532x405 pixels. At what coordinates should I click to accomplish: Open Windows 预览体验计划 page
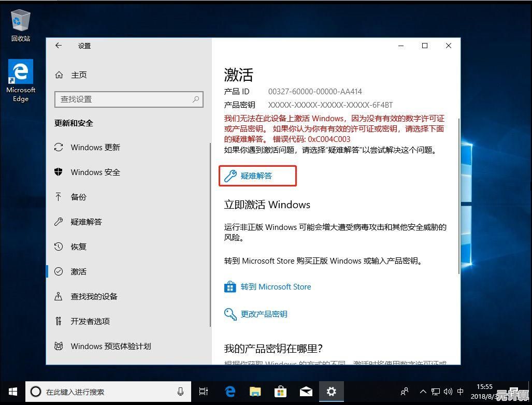pos(110,346)
